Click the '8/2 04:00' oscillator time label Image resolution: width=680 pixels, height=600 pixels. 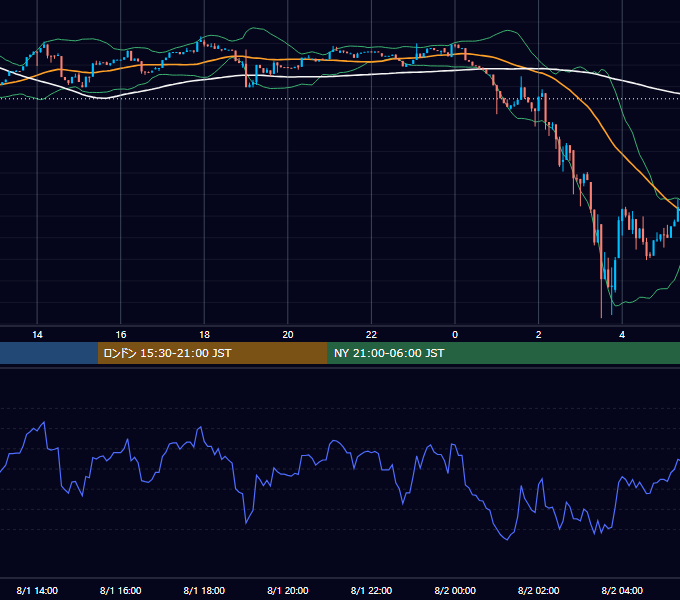[622, 590]
